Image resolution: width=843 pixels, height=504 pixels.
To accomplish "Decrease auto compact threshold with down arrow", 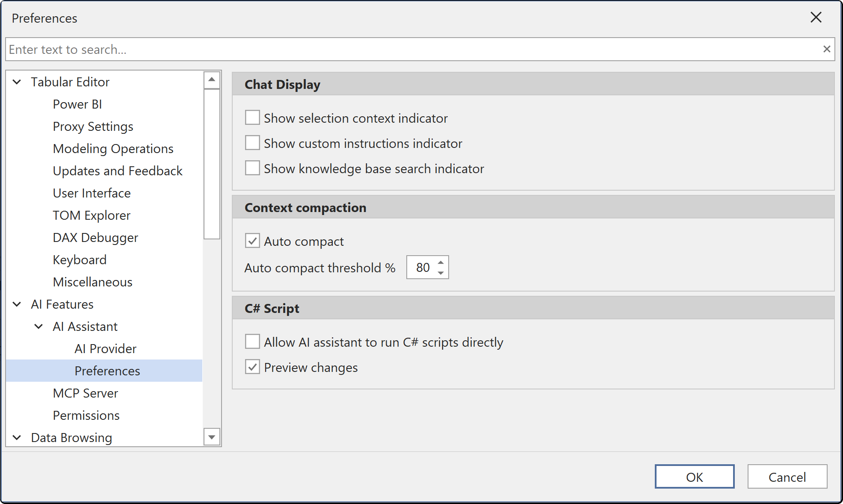I will [x=441, y=273].
